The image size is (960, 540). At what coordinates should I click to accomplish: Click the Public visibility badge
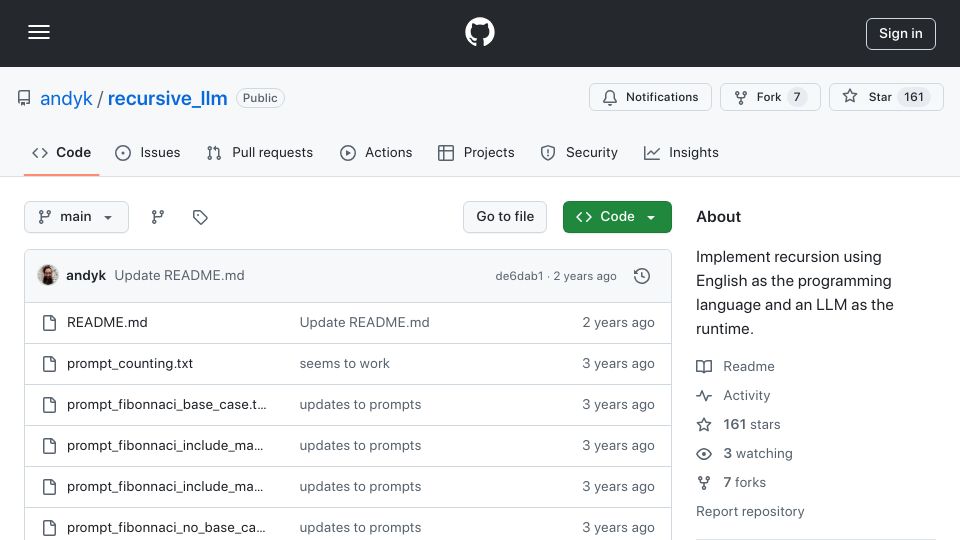(260, 98)
